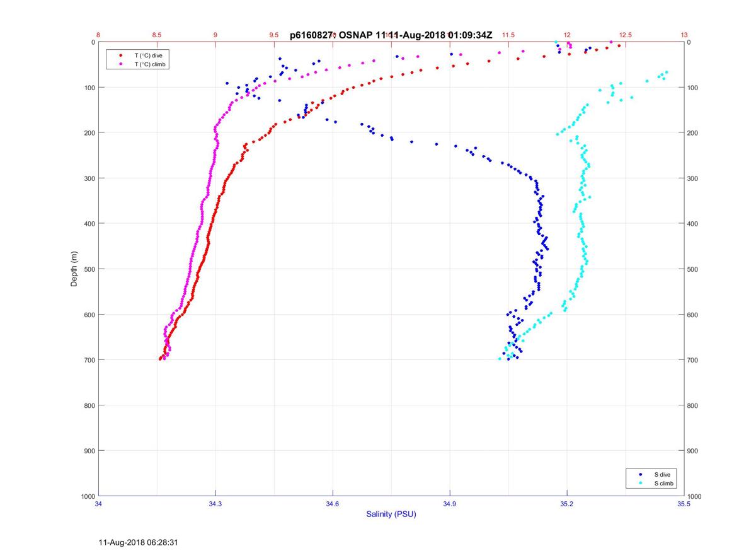Click the 900 depth tick on left axis

(x=89, y=451)
